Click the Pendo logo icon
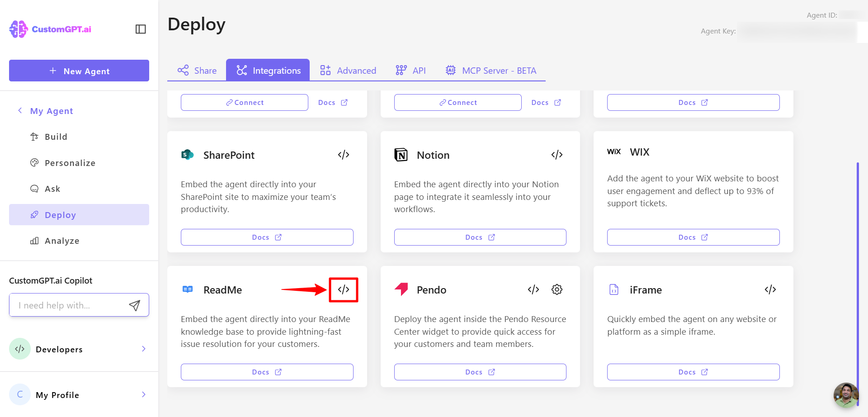Screen dimensions: 868x417 pos(401,289)
